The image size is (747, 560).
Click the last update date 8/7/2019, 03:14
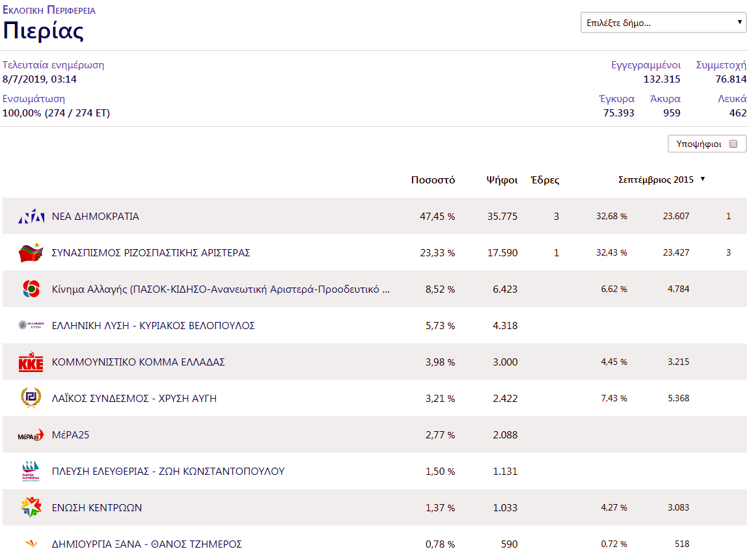40,79
